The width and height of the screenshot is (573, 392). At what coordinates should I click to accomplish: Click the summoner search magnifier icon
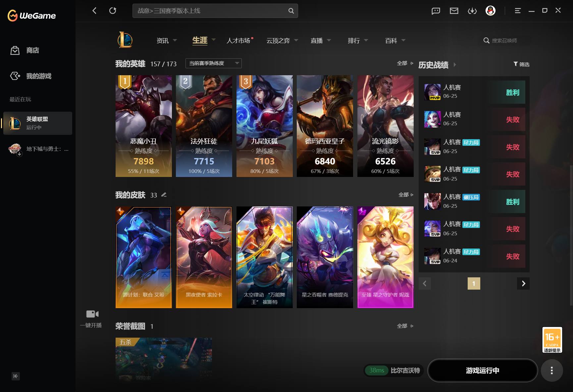(486, 40)
